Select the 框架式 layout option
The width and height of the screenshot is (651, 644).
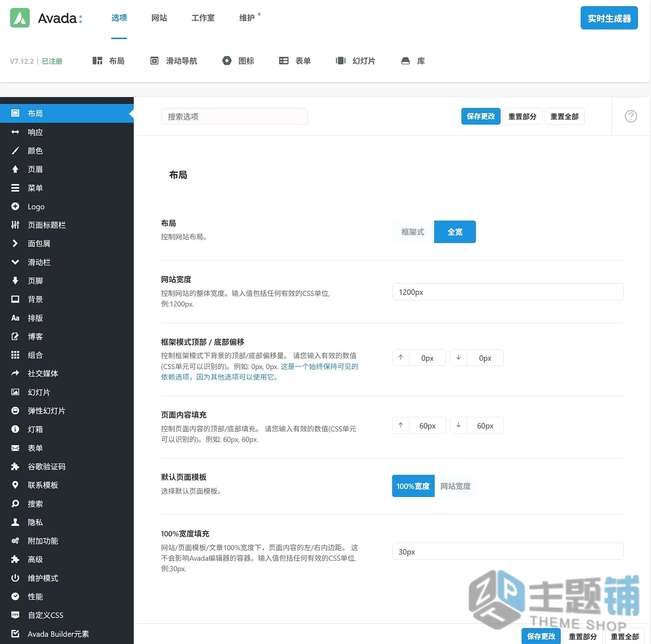413,232
